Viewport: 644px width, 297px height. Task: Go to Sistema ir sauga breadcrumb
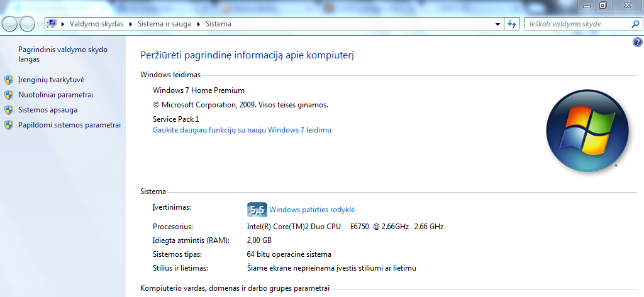click(164, 24)
